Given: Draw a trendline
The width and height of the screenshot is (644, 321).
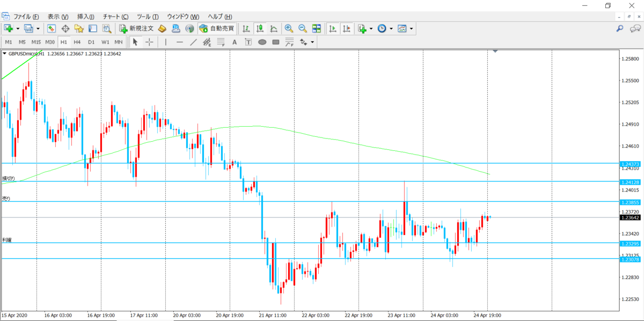Looking at the screenshot, I should (193, 42).
